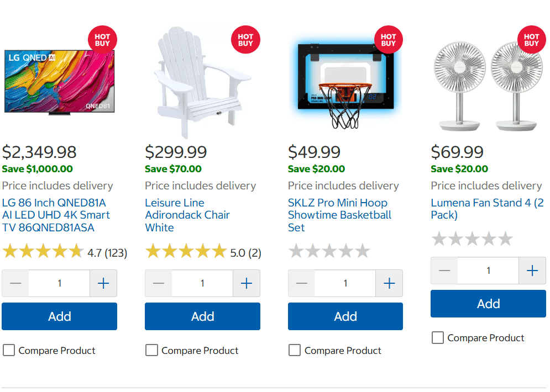This screenshot has height=392, width=550.
Task: Select Compare Product for Lumena Fan
Action: [x=437, y=337]
